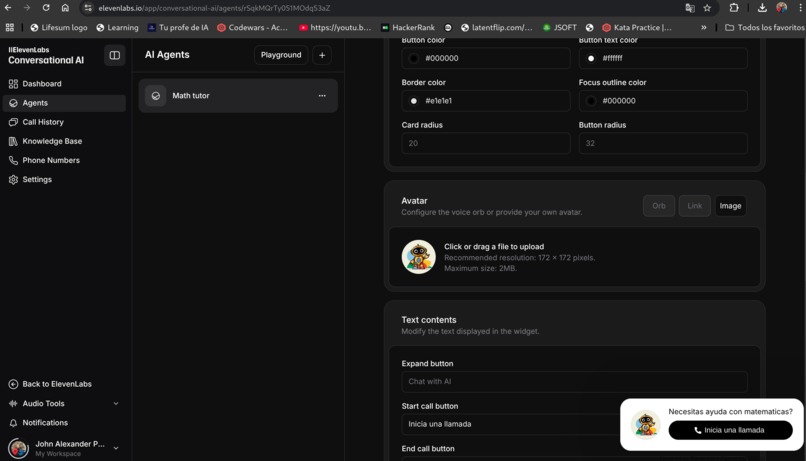806x461 pixels.
Task: Click the Expand button text field
Action: [x=574, y=381]
